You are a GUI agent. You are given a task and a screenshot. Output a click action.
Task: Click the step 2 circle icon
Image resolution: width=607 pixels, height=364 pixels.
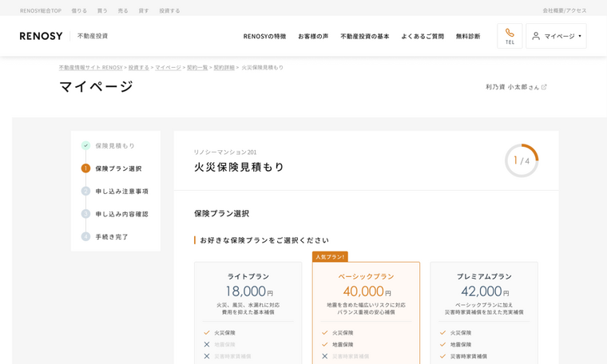coord(85,191)
